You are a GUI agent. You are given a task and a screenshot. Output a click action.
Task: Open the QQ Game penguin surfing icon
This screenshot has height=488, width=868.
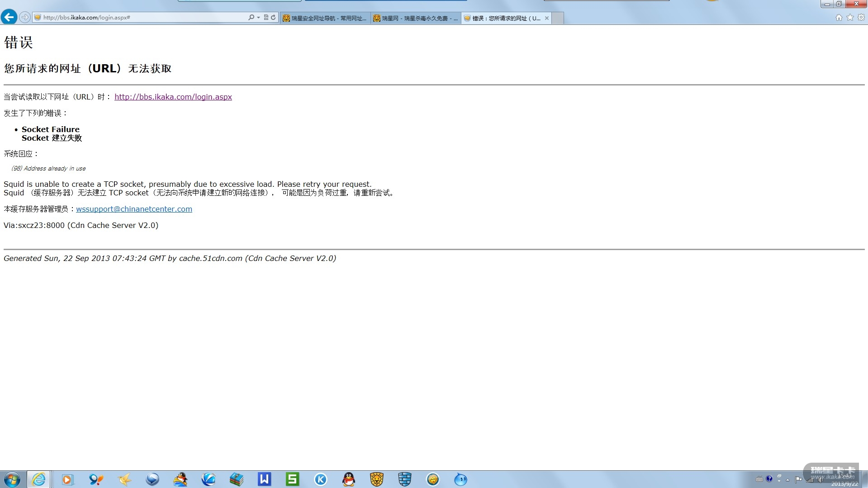[x=180, y=479]
